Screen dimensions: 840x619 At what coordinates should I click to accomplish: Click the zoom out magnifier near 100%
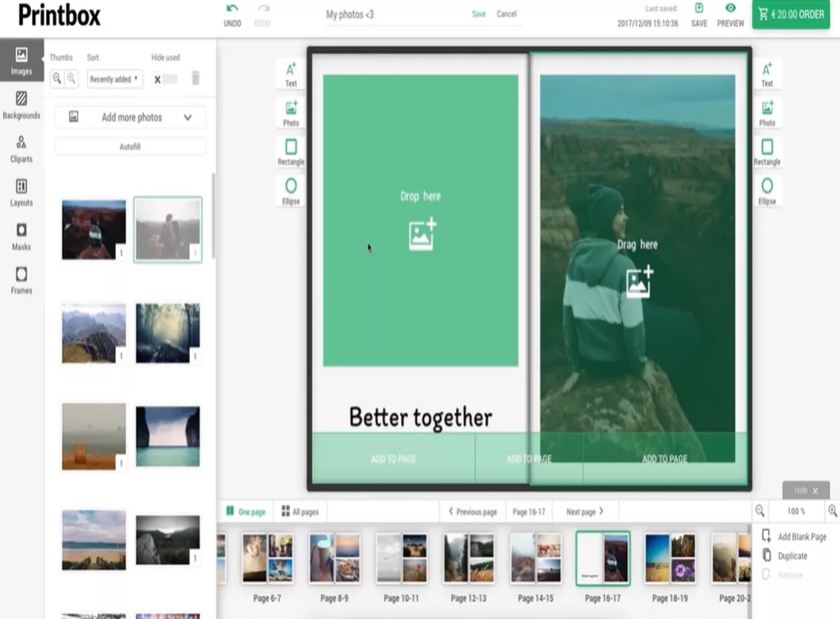point(760,511)
